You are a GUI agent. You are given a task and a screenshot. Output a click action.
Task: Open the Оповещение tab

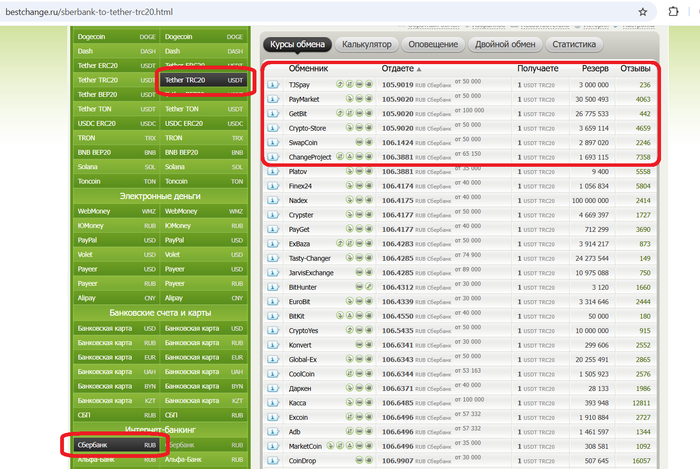[433, 44]
